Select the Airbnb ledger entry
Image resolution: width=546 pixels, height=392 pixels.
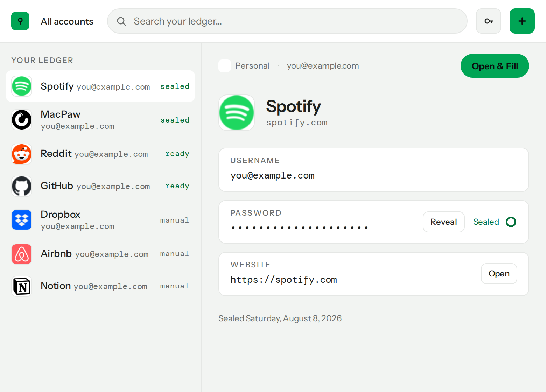tap(100, 254)
